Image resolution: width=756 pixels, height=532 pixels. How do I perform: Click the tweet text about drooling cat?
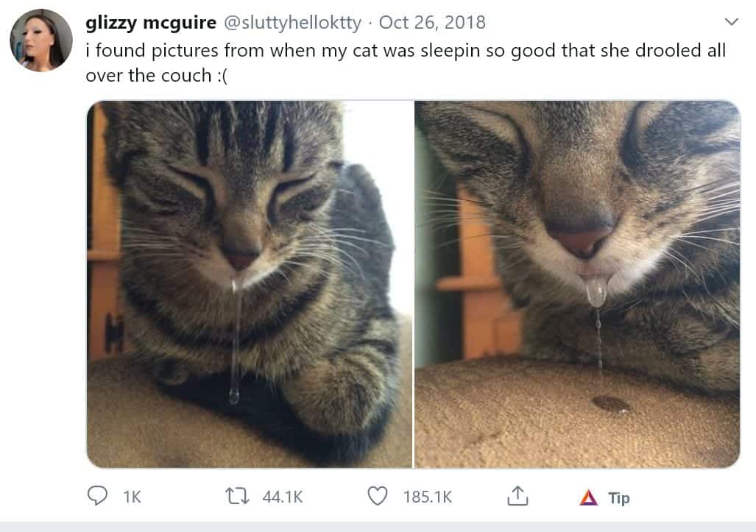[406, 63]
